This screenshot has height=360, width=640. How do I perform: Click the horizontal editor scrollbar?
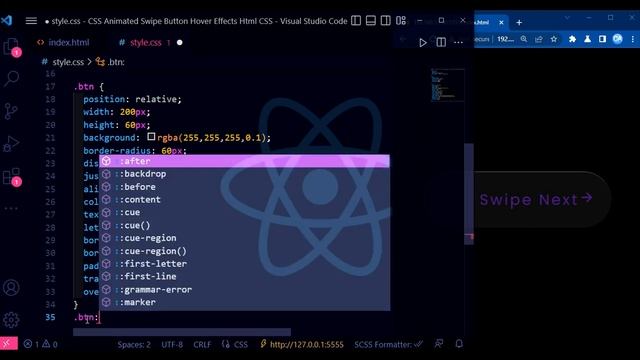182,332
